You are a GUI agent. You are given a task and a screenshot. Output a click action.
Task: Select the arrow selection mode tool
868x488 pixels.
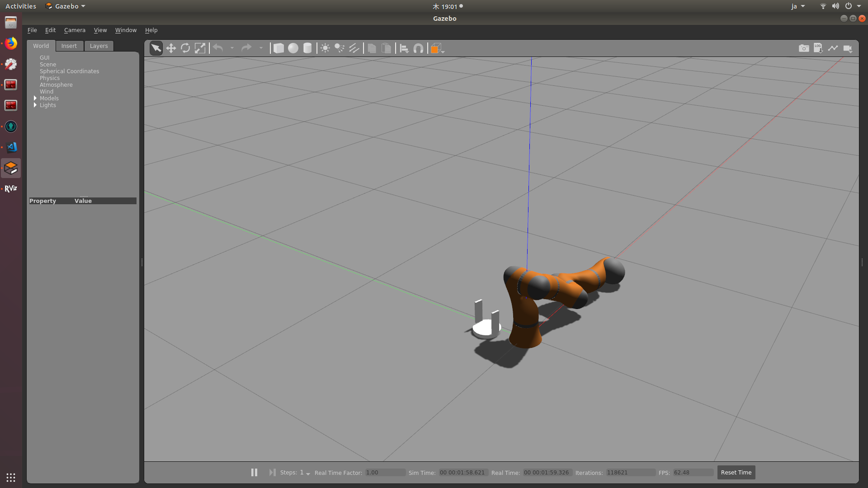(156, 48)
